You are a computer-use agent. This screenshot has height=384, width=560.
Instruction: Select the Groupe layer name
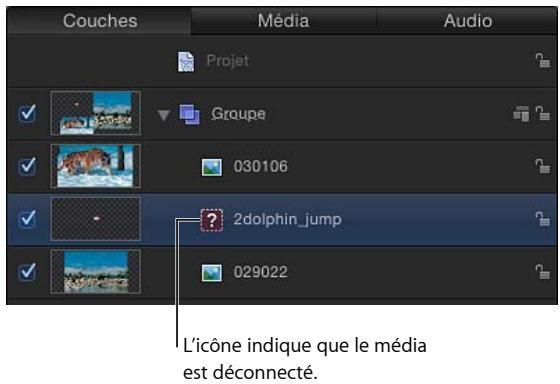click(238, 114)
